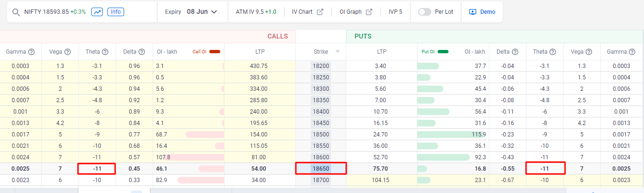Sort by Strike column arrow

(x=338, y=52)
